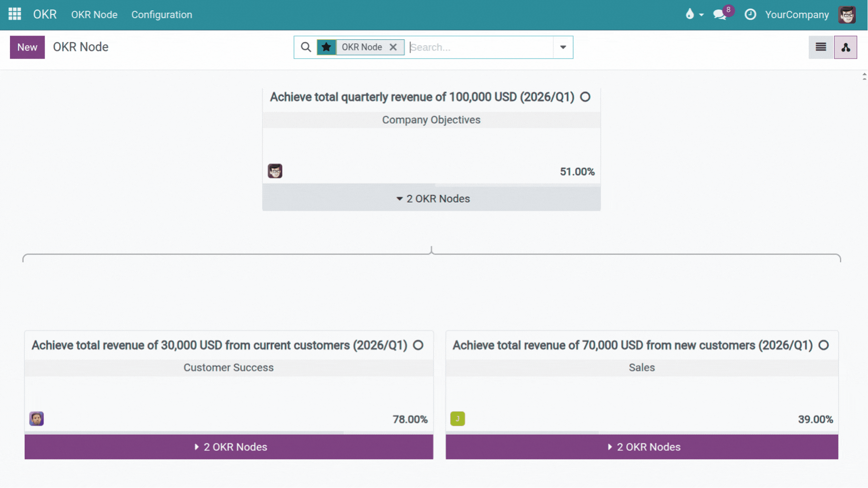Click the droplet icon in the top bar
868x488 pixels.
(690, 14)
